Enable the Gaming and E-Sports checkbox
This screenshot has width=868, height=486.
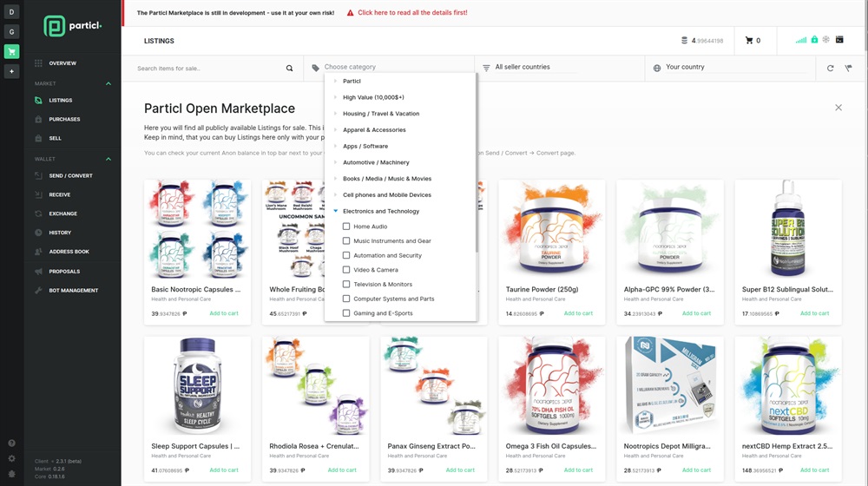pyautogui.click(x=346, y=313)
